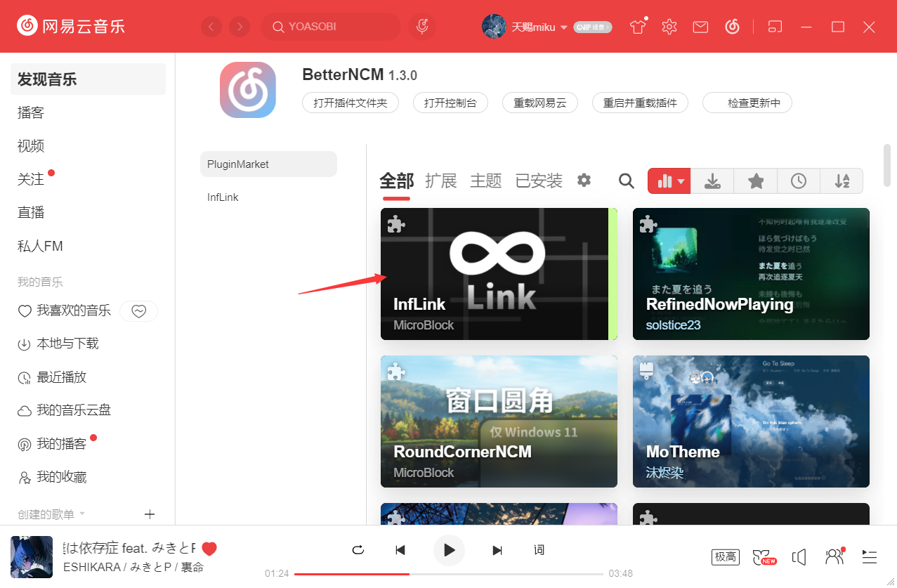The width and height of the screenshot is (897, 588).
Task: Click the play button
Action: (x=450, y=550)
